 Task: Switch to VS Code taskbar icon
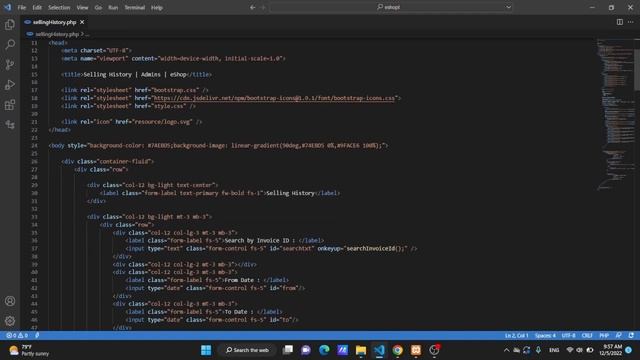(x=379, y=350)
